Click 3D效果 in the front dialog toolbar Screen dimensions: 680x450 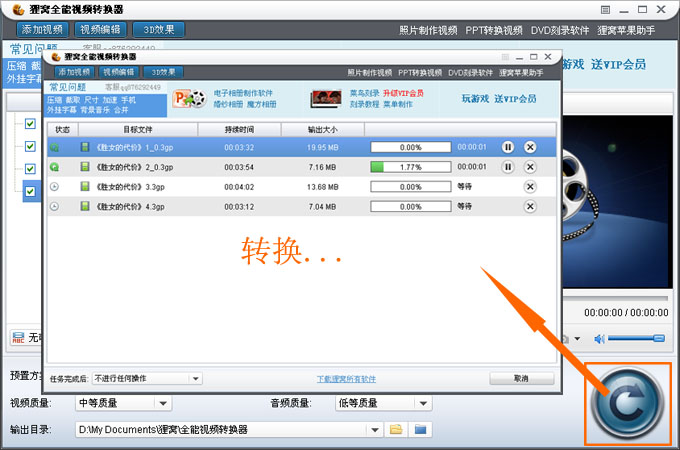[163, 72]
